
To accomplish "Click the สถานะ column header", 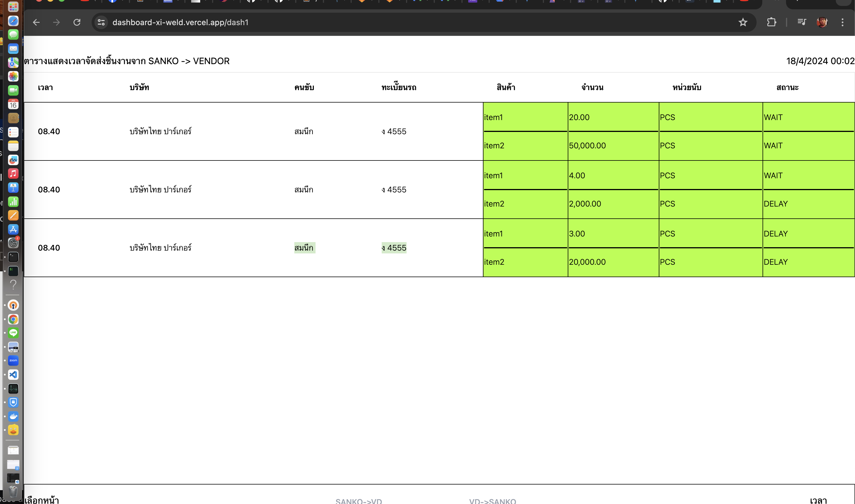I will pyautogui.click(x=787, y=88).
